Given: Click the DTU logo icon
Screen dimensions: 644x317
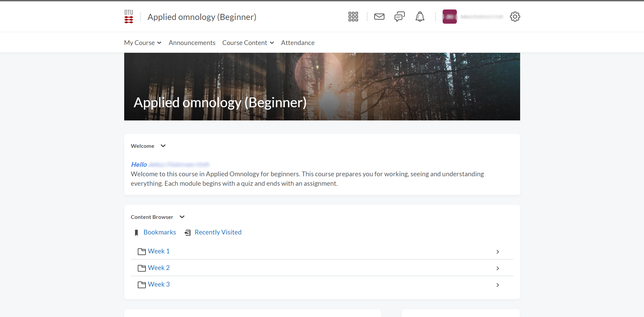Looking at the screenshot, I should pyautogui.click(x=129, y=17).
